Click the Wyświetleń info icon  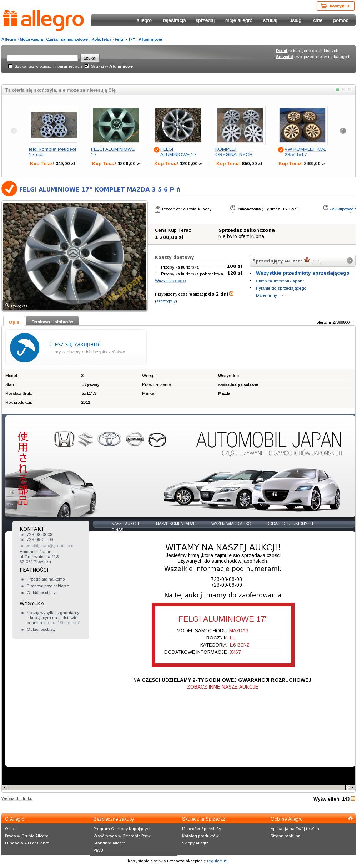(x=353, y=798)
